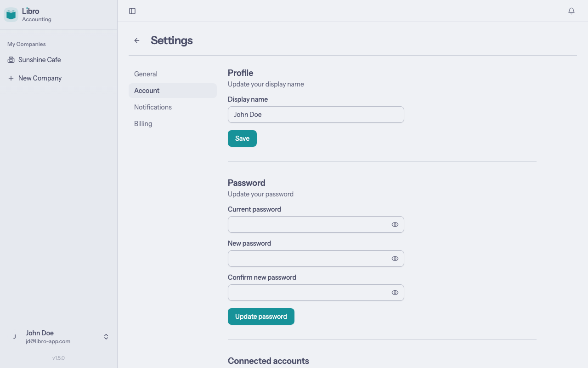Viewport: 588px width, 368px height.
Task: Focus the Current password input
Action: (308, 224)
